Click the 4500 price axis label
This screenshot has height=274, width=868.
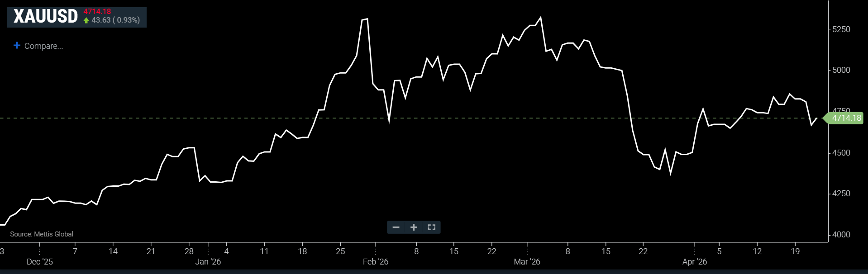[841, 153]
